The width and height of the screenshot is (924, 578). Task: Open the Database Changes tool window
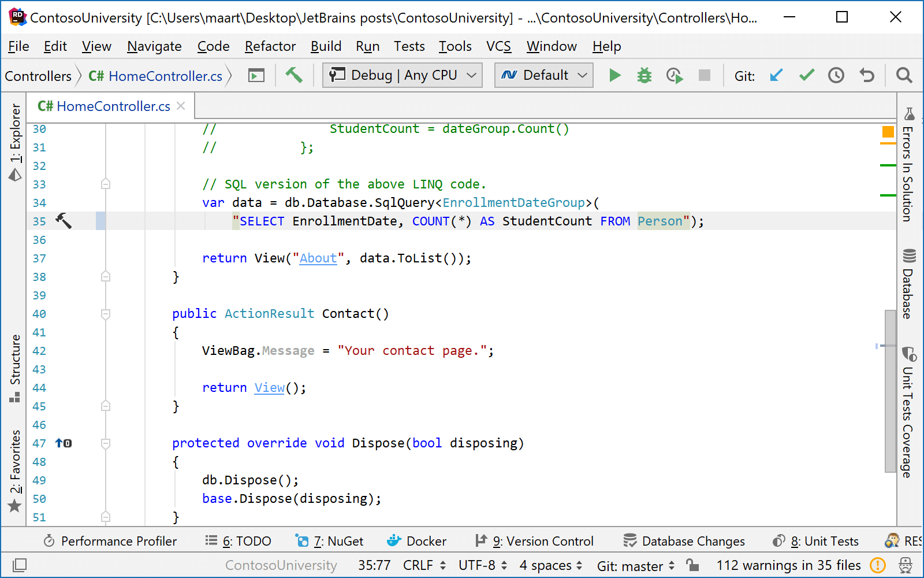pos(684,541)
